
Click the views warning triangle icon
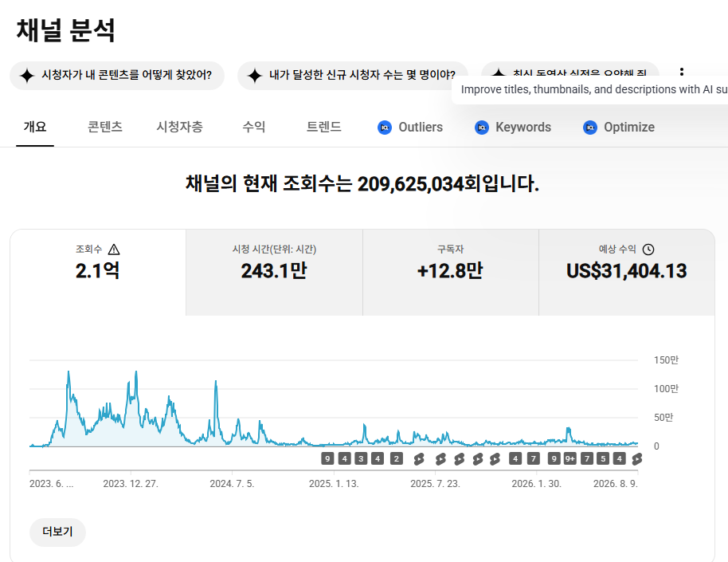pyautogui.click(x=114, y=250)
